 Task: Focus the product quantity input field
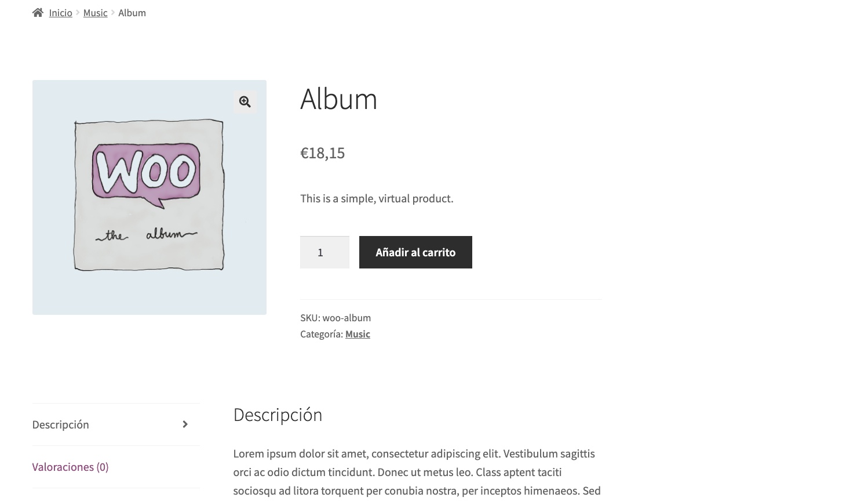[324, 252]
